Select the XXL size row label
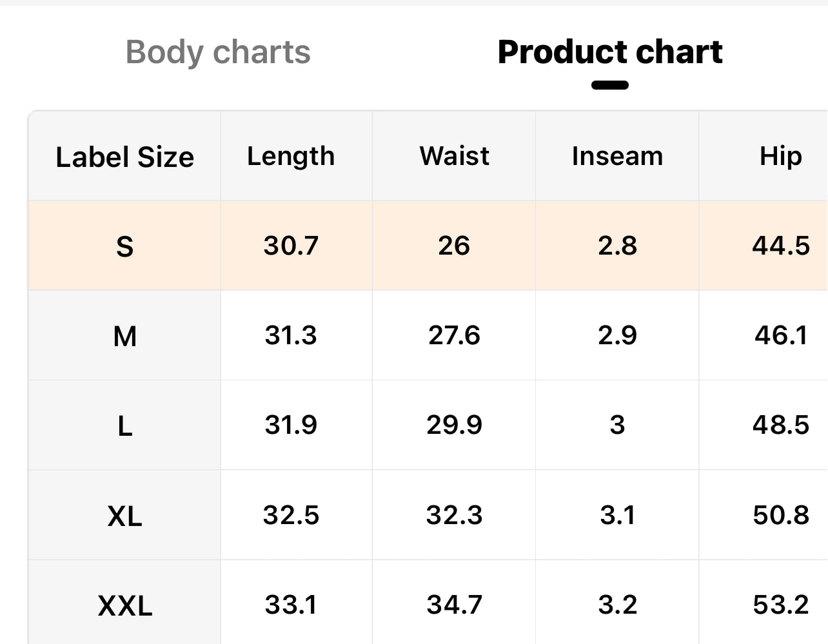 click(x=124, y=605)
